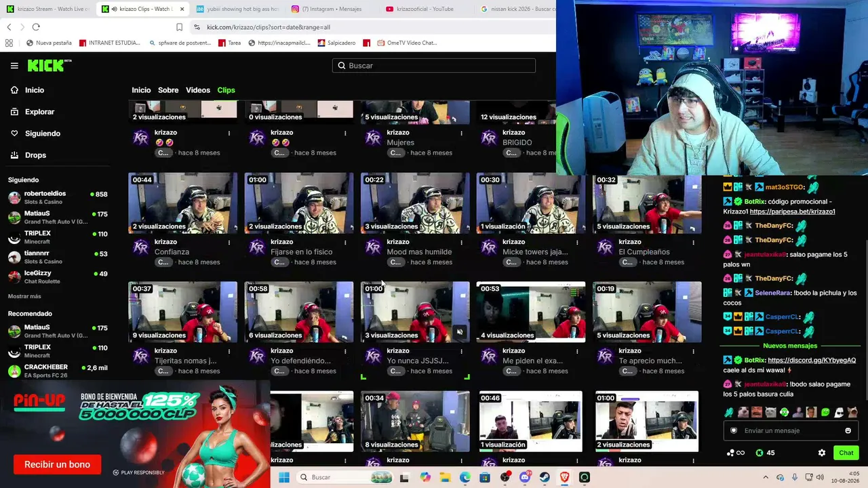This screenshot has width=868, height=488.
Task: Go back with the browser back arrow
Action: [x=9, y=27]
